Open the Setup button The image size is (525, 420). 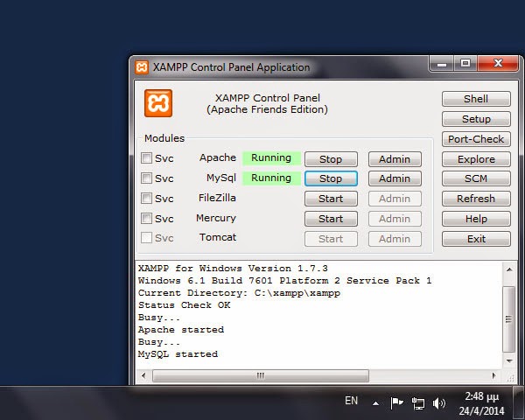476,119
